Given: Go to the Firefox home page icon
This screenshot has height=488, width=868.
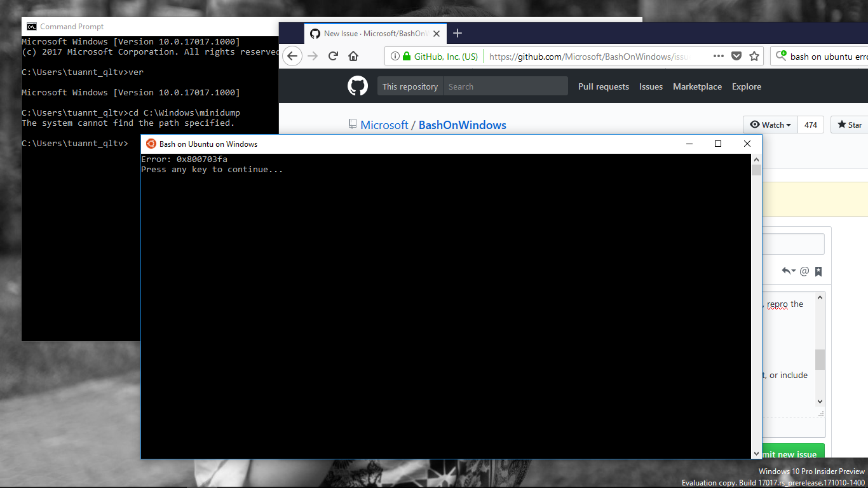Looking at the screenshot, I should (x=353, y=56).
